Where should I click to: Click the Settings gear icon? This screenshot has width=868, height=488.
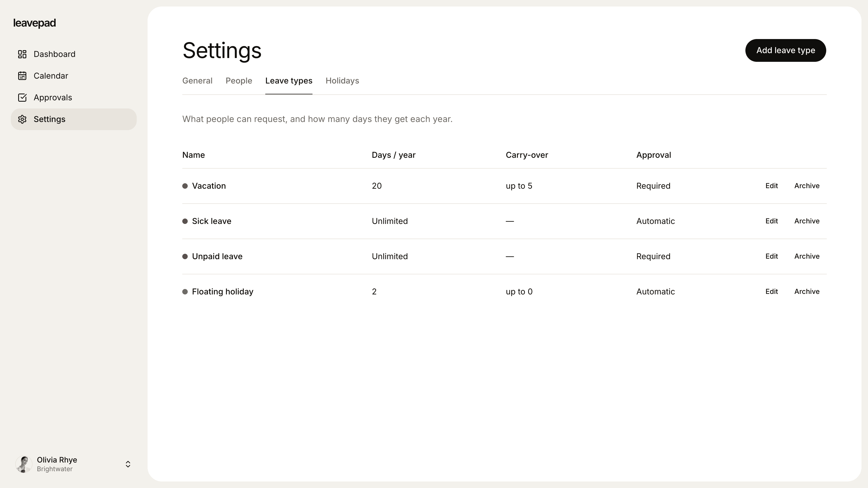point(22,119)
